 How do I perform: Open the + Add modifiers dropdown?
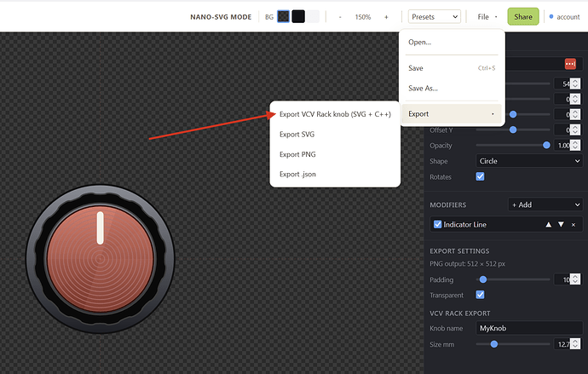(545, 205)
